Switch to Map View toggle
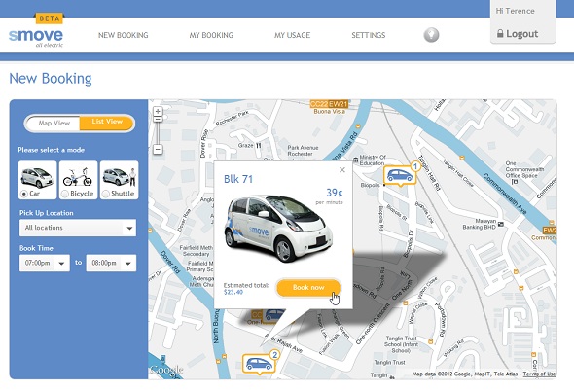This screenshot has width=574, height=392. click(x=54, y=123)
